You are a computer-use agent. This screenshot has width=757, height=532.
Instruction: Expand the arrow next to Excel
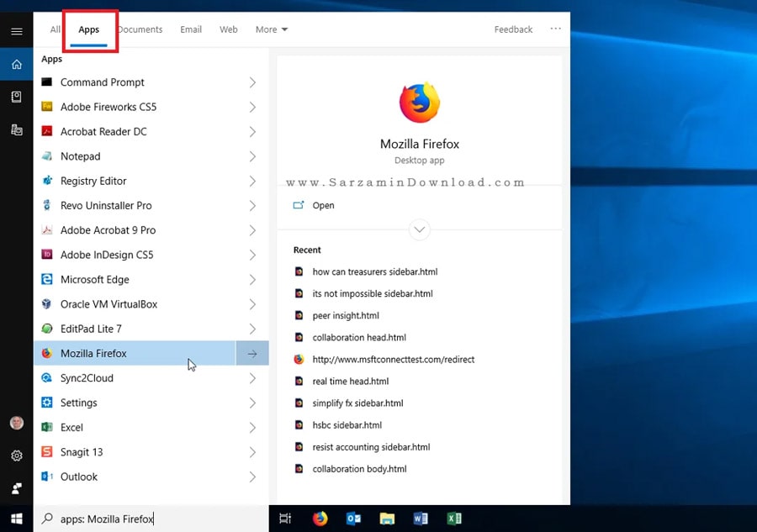pyautogui.click(x=252, y=427)
